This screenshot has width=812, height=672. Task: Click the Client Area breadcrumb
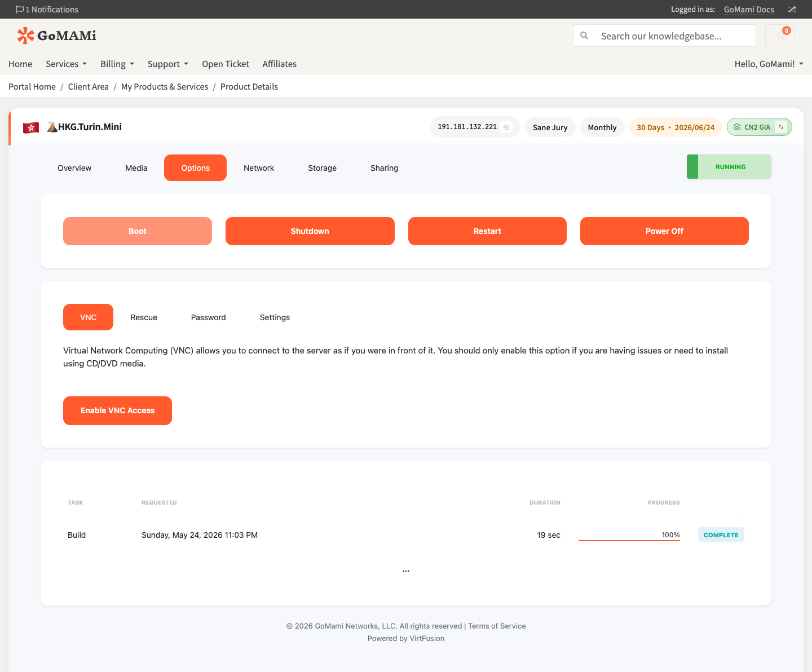pyautogui.click(x=89, y=87)
